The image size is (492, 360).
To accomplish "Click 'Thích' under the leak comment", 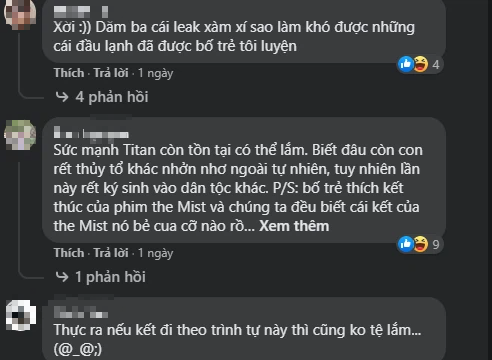I will (x=69, y=73).
